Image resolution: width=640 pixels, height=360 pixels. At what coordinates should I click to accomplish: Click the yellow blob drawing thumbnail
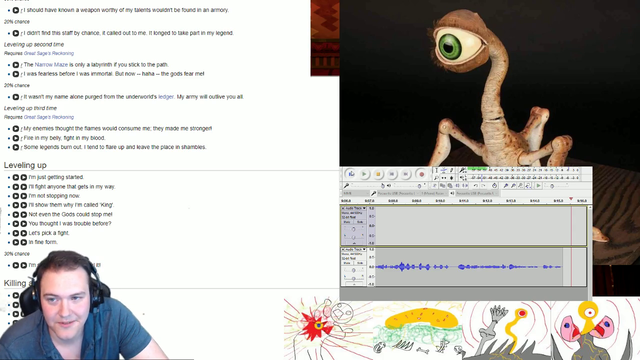(x=418, y=329)
